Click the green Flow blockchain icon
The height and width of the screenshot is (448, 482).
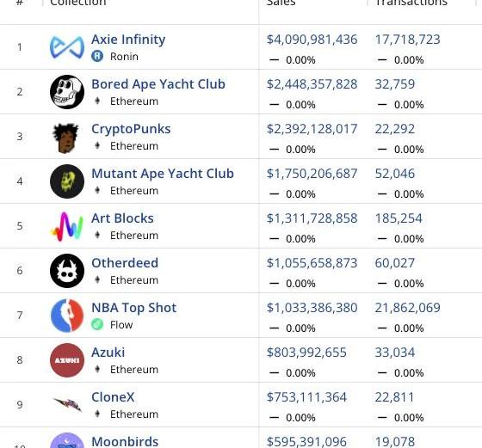(x=97, y=324)
